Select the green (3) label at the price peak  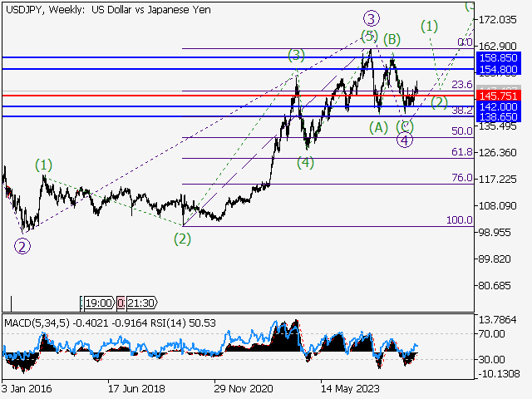point(297,56)
